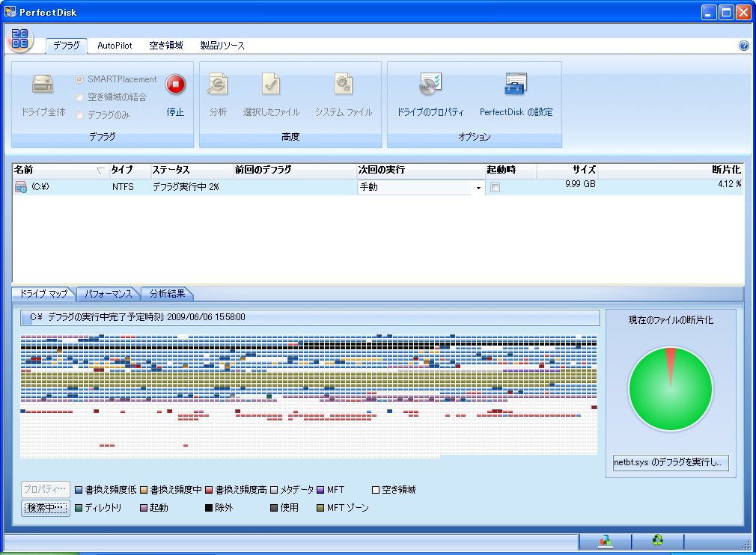The image size is (756, 555).
Task: Click the 名前 column sort arrow
Action: (100, 170)
